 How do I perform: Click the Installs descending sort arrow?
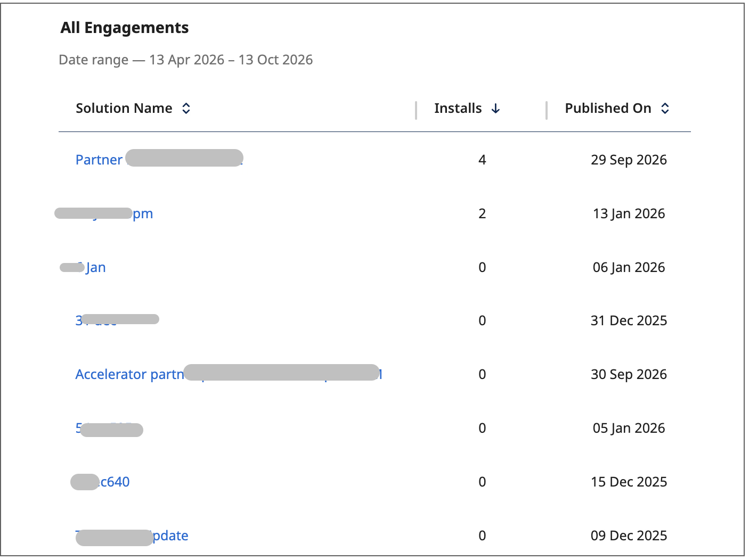point(495,109)
